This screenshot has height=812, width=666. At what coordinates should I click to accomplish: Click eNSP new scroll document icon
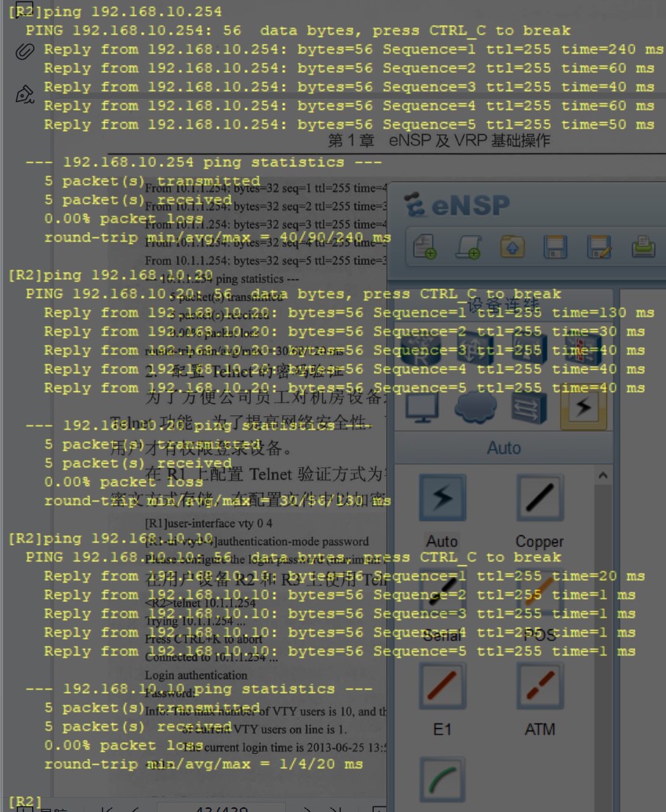click(x=469, y=246)
